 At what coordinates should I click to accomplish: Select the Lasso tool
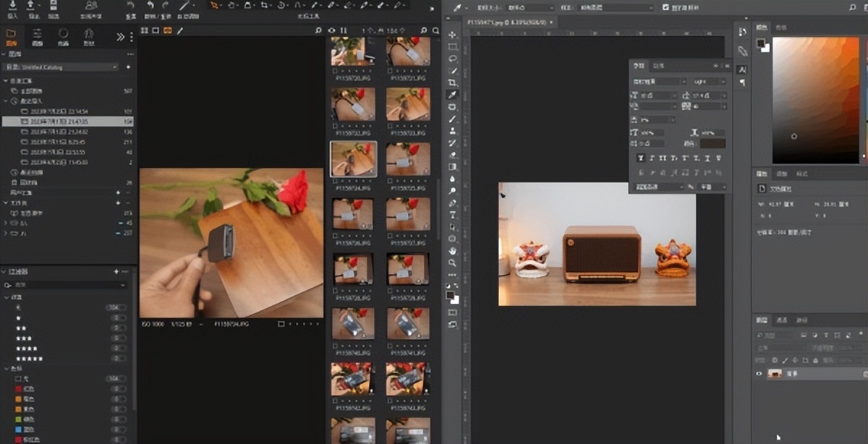[453, 59]
